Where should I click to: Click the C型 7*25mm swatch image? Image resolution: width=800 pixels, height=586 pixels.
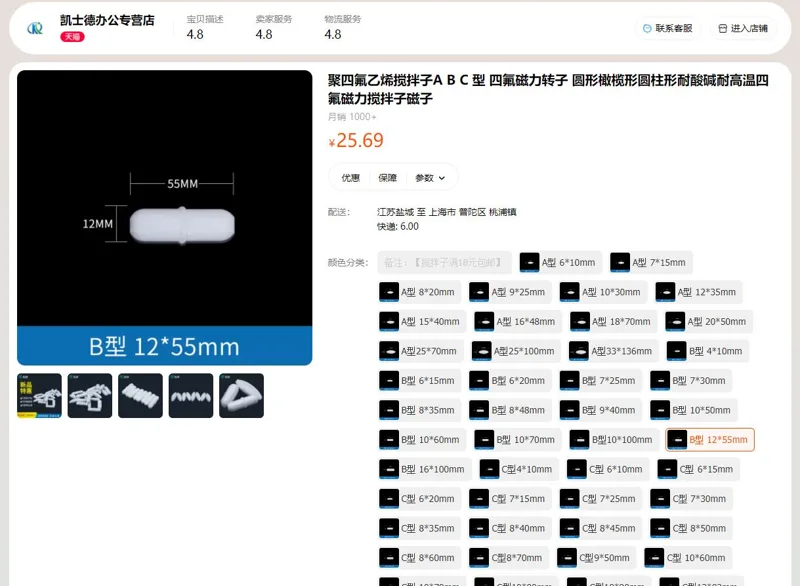[569, 499]
